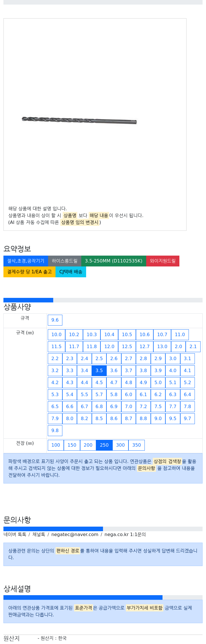This screenshot has width=206, height=644.
Task: Select the 9.6 size option
Action: coord(55,320)
